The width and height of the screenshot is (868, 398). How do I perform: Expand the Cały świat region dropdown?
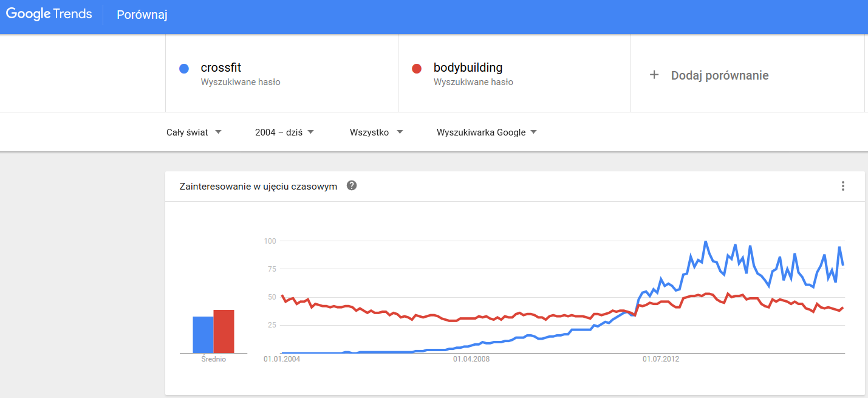(x=194, y=132)
